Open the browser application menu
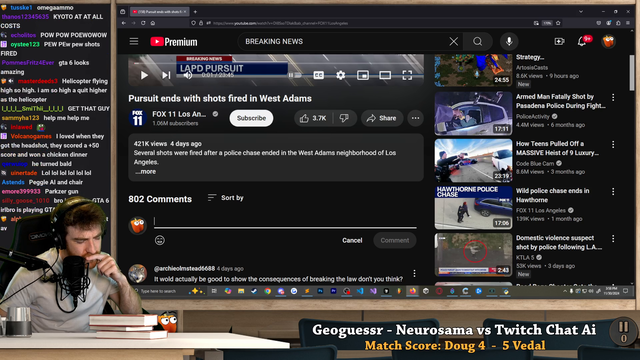 (x=628, y=23)
